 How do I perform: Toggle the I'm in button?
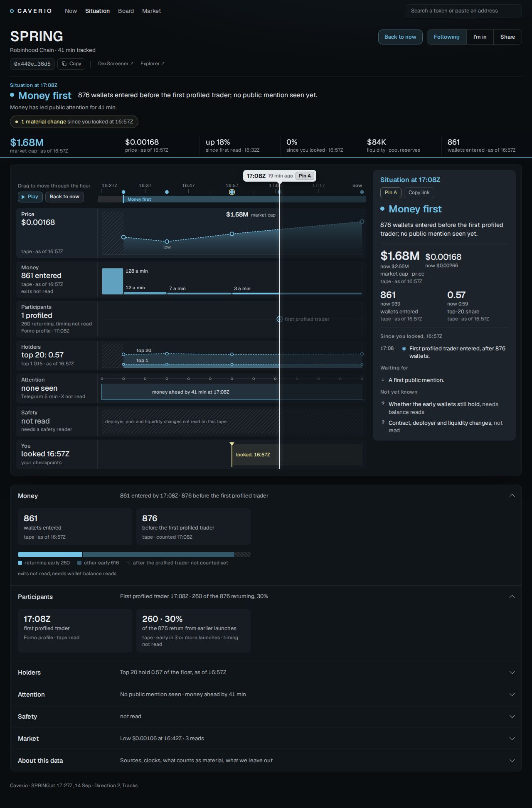(x=480, y=37)
